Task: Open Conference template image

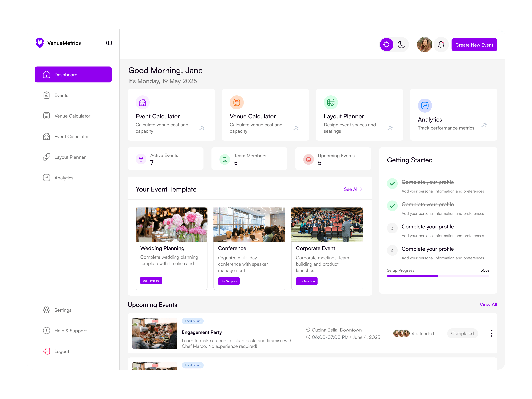Action: (249, 225)
